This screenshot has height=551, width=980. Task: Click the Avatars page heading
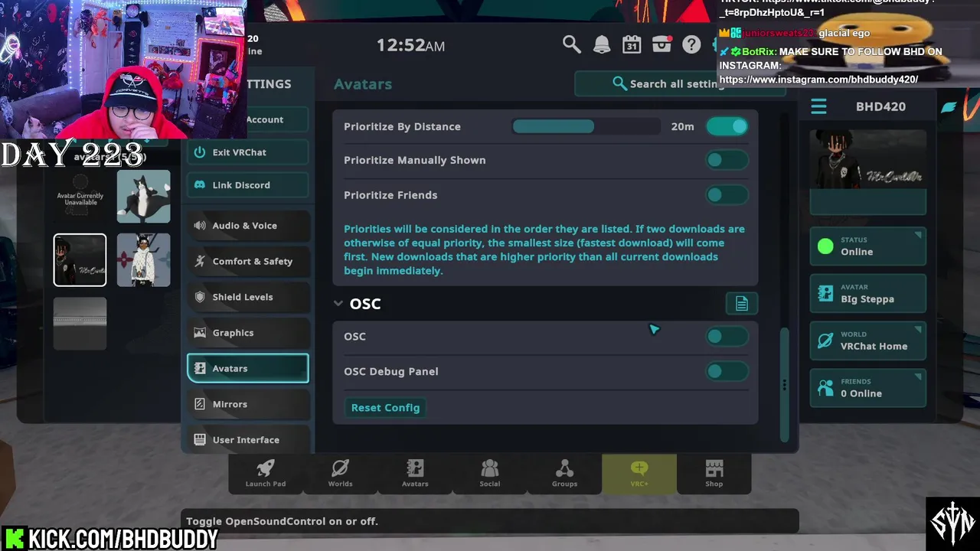(x=363, y=84)
